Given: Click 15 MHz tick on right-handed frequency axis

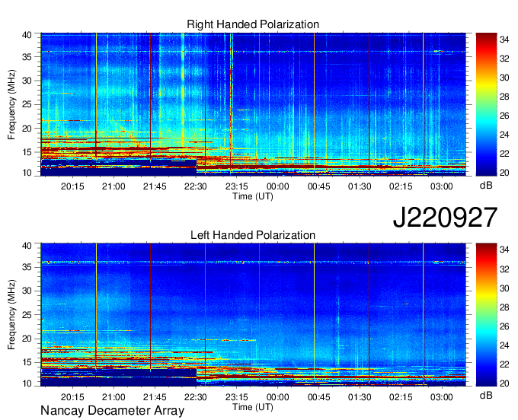Looking at the screenshot, I should point(27,152).
